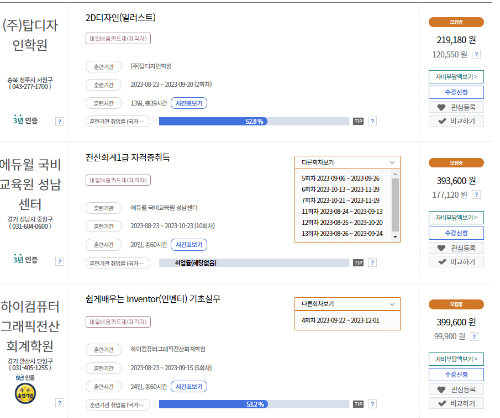Check 비교하기 for 2D디자인(일러스트) course
The height and width of the screenshot is (418, 500).
click(456, 121)
